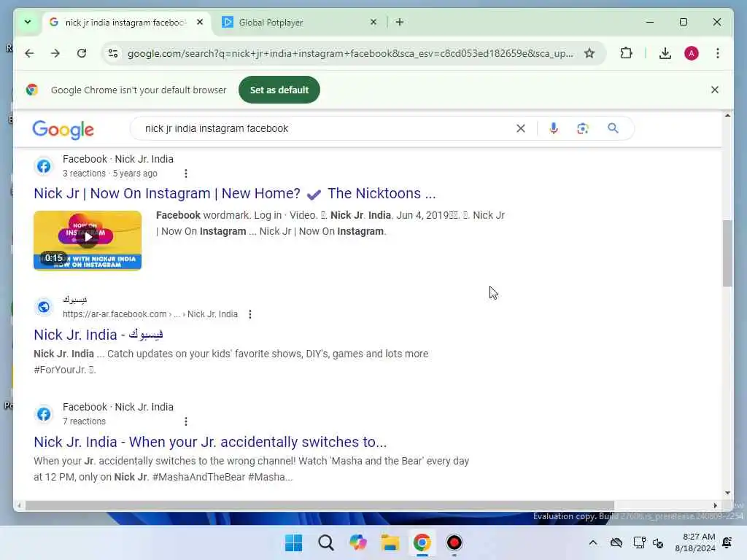Show hidden system tray icons
The height and width of the screenshot is (560, 747).
click(593, 542)
